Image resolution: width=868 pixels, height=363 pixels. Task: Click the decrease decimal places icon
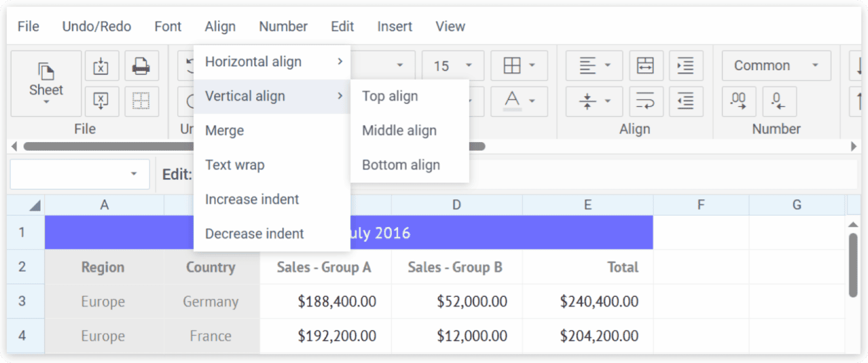[778, 102]
